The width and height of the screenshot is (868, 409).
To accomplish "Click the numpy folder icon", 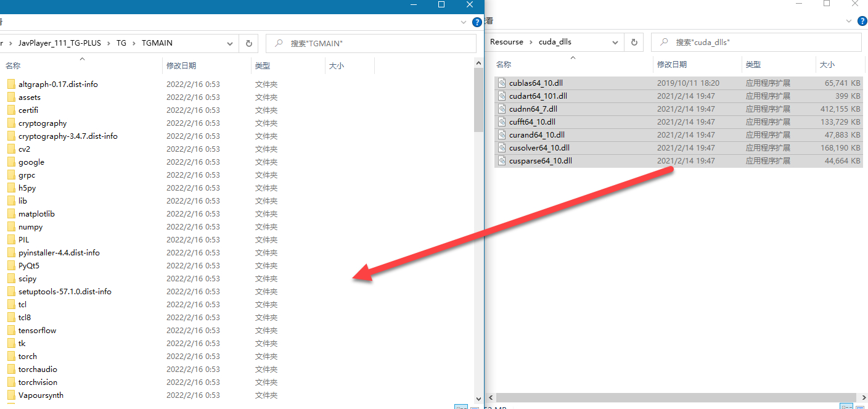I will point(10,226).
